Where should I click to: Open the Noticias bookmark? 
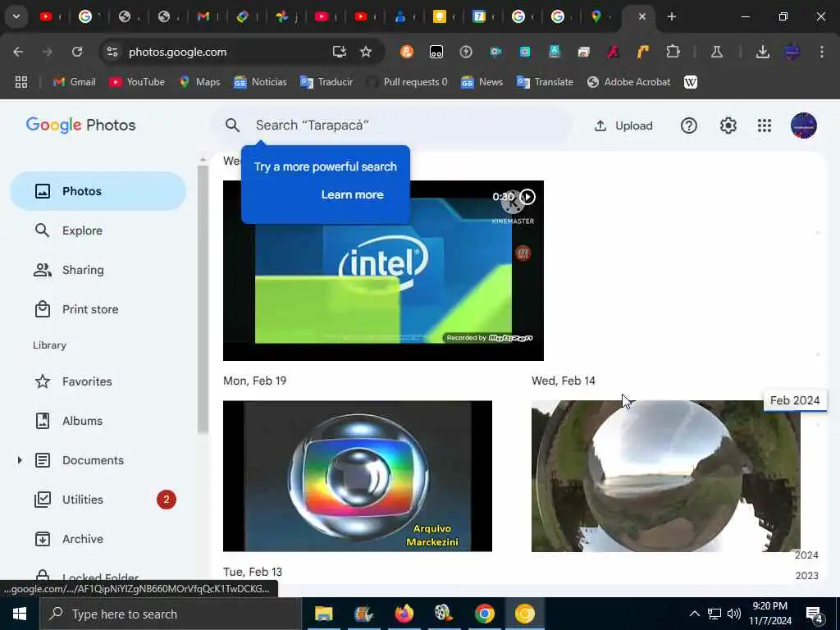pyautogui.click(x=260, y=82)
